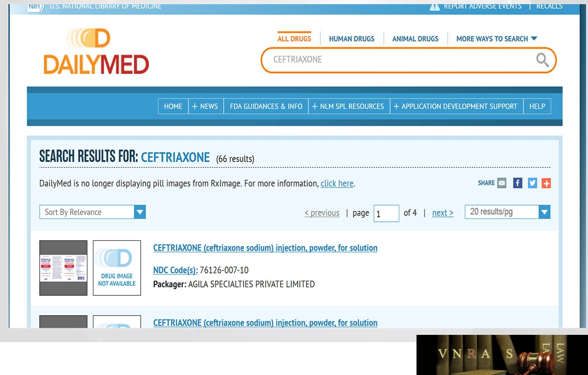Click the '(66 results)' count text

coord(235,159)
